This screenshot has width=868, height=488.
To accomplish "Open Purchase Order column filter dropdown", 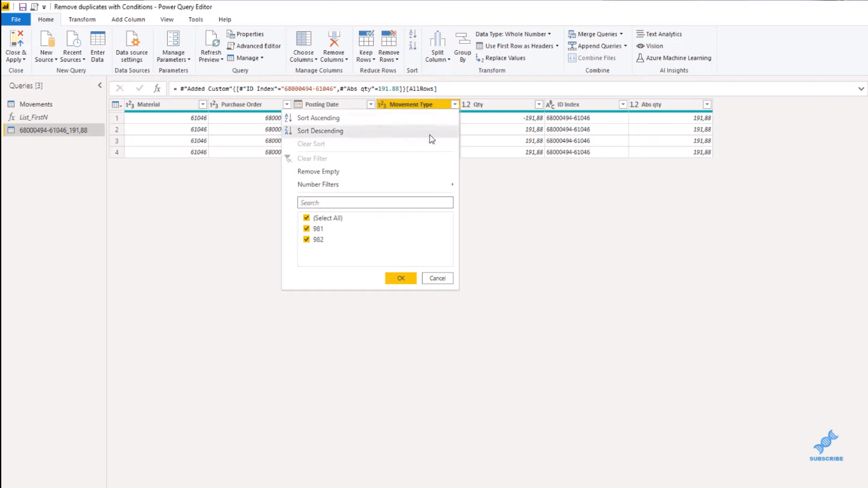I will coord(287,104).
